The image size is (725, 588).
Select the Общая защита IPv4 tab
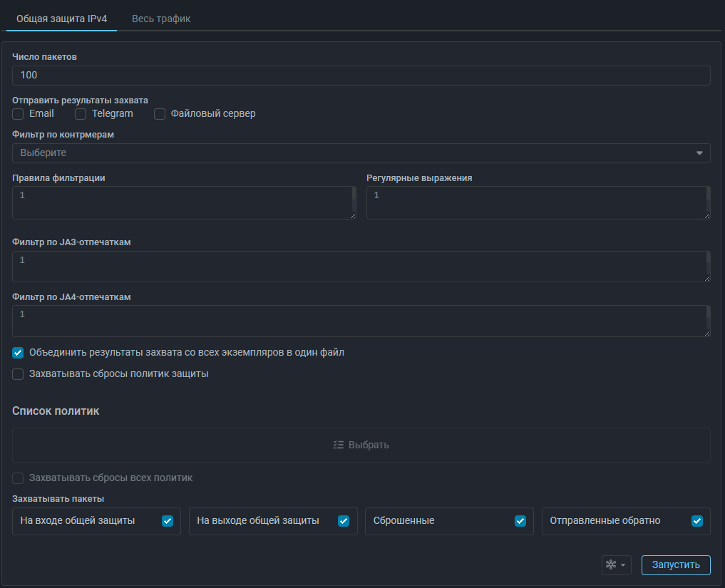click(x=61, y=19)
